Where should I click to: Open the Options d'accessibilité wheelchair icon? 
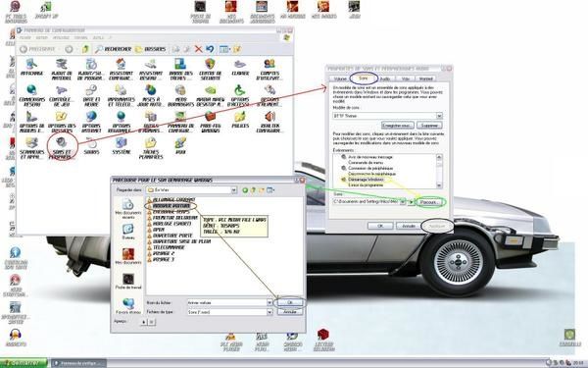(240, 95)
